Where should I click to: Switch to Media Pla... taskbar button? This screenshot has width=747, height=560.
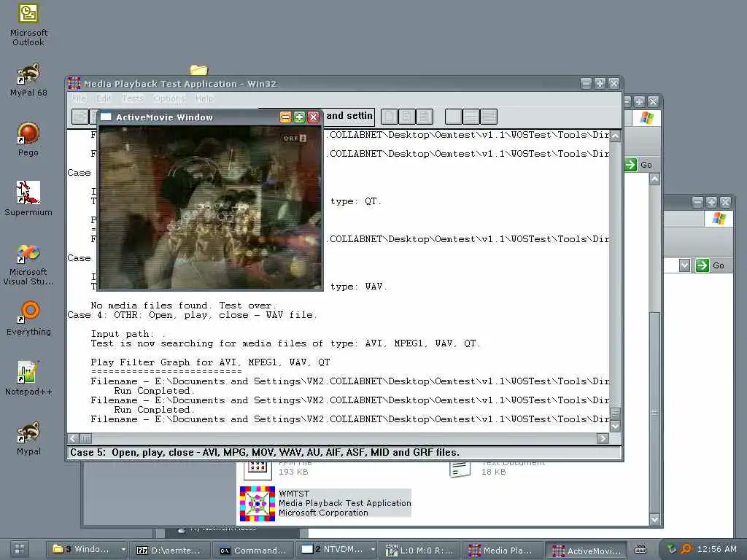coord(502,550)
